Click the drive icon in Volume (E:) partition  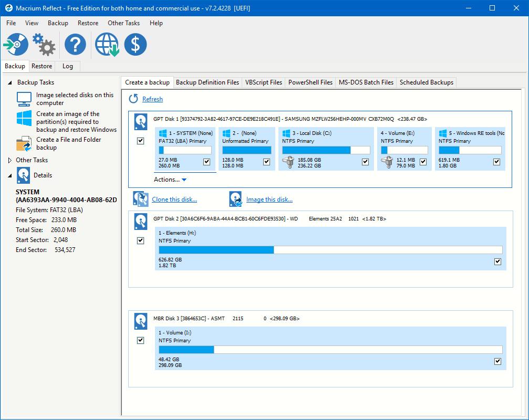[387, 162]
